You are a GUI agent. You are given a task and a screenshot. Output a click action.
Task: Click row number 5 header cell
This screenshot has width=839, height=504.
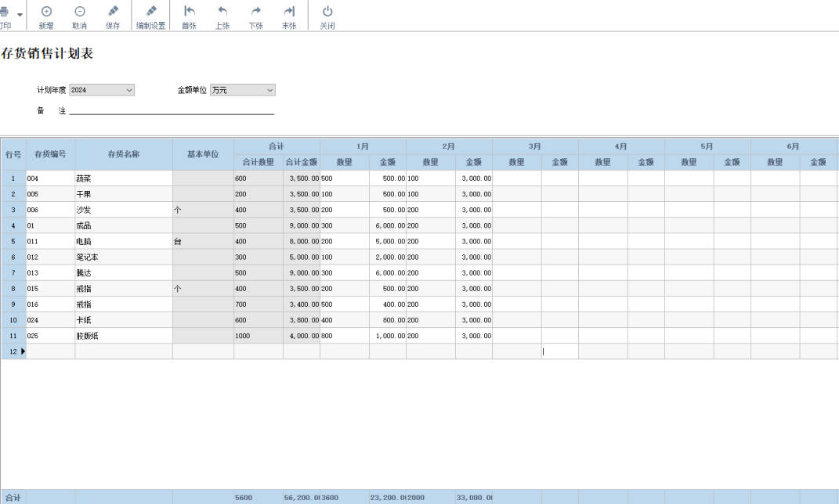click(x=13, y=242)
